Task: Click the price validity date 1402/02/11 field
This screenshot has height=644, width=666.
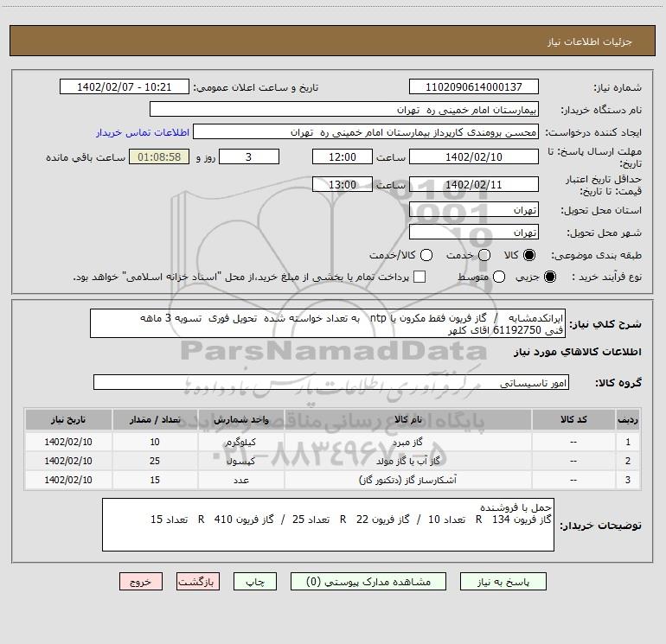Action: coord(474,184)
